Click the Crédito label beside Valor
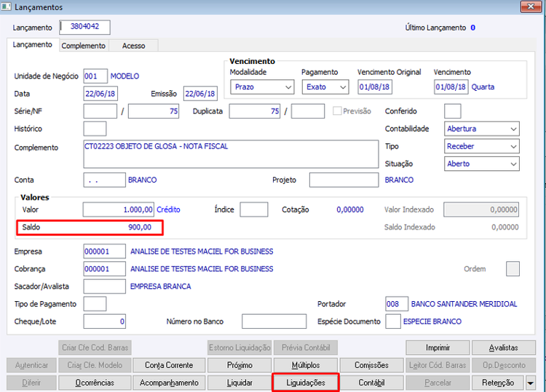 point(169,209)
